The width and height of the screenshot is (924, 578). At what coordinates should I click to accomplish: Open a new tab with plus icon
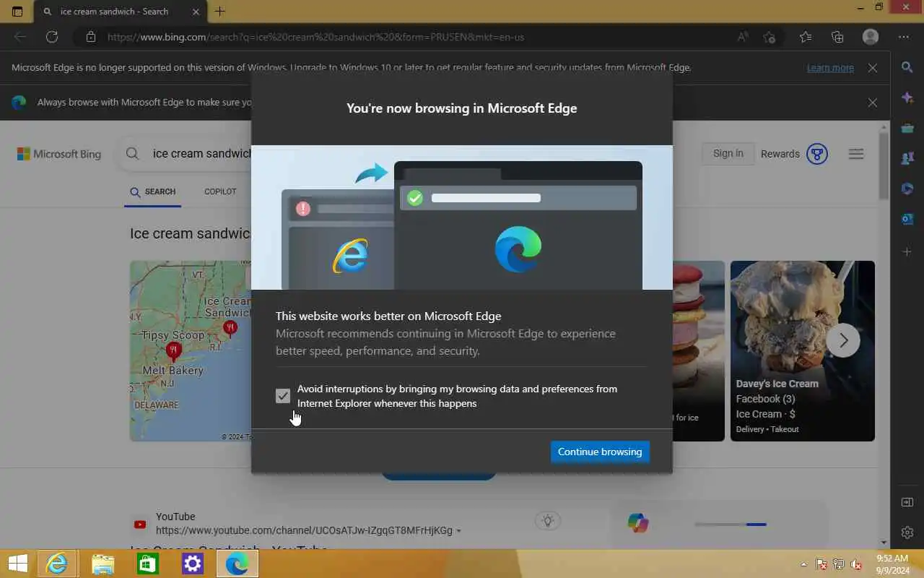coord(220,12)
